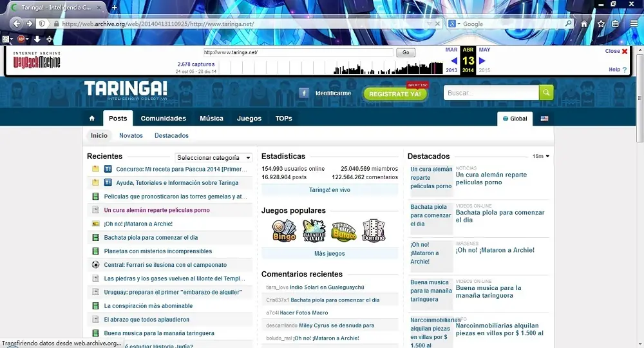
Task: Open post Planetas con misterios incomprensibles
Action: 158,251
